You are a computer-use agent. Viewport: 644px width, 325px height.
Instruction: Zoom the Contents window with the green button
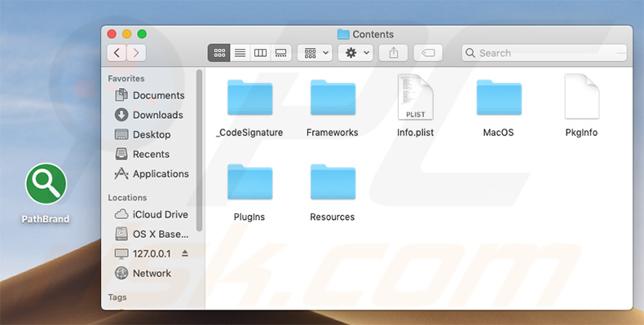[x=142, y=34]
